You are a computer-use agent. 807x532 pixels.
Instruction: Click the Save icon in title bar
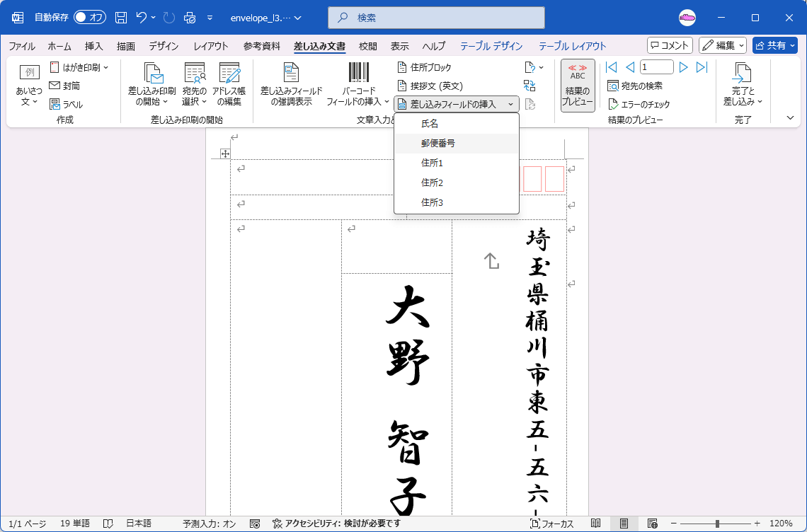click(121, 18)
